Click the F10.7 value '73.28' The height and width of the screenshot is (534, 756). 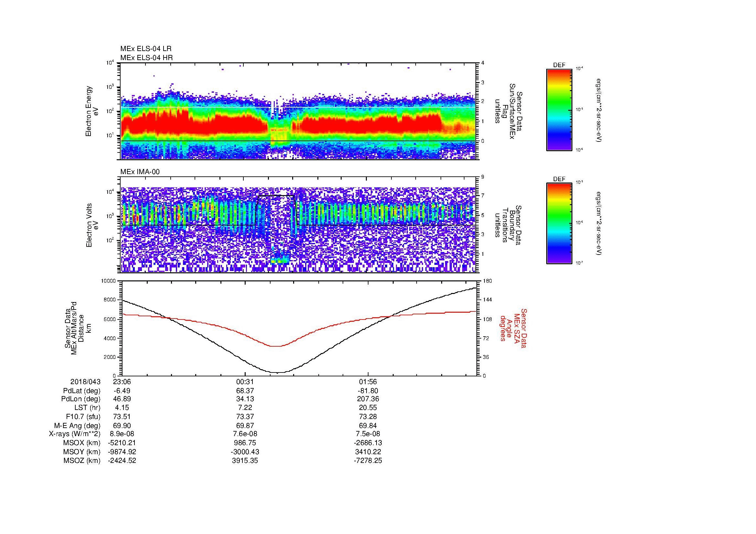[x=368, y=417]
